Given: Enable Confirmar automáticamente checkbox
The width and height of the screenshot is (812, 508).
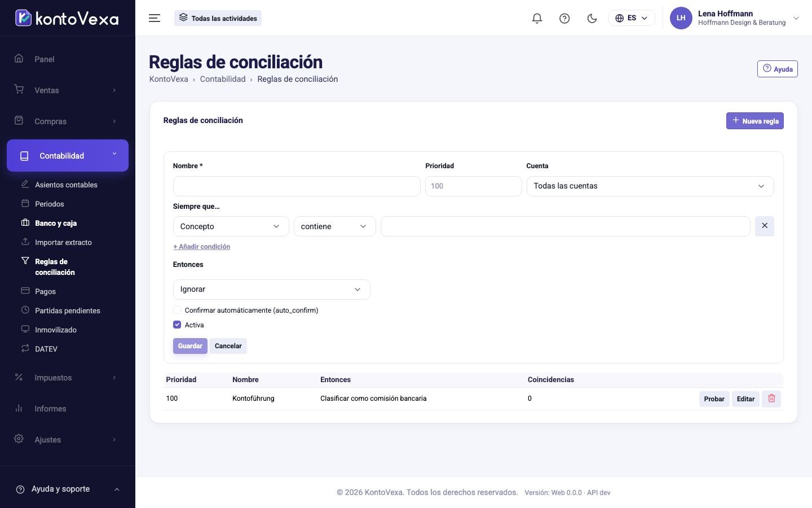Looking at the screenshot, I should pos(177,310).
